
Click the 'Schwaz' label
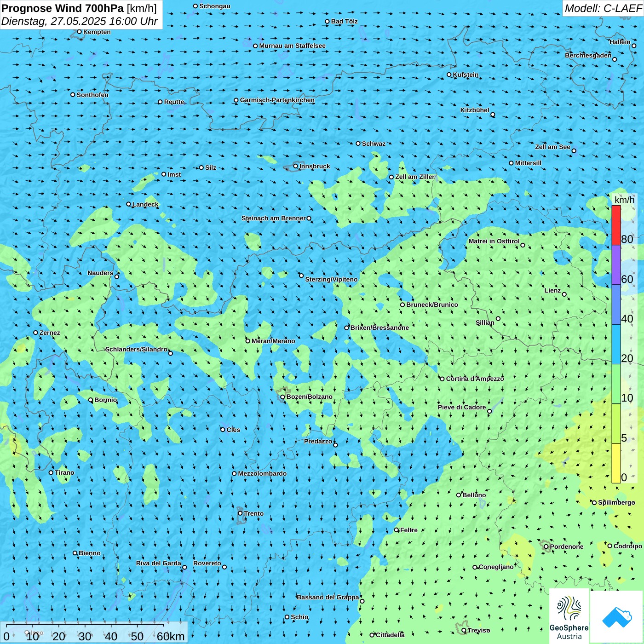click(374, 144)
